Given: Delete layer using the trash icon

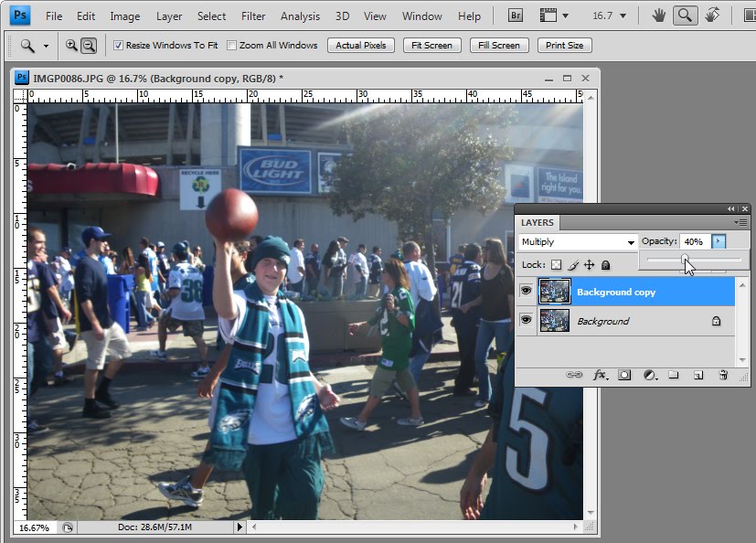Looking at the screenshot, I should [x=723, y=375].
